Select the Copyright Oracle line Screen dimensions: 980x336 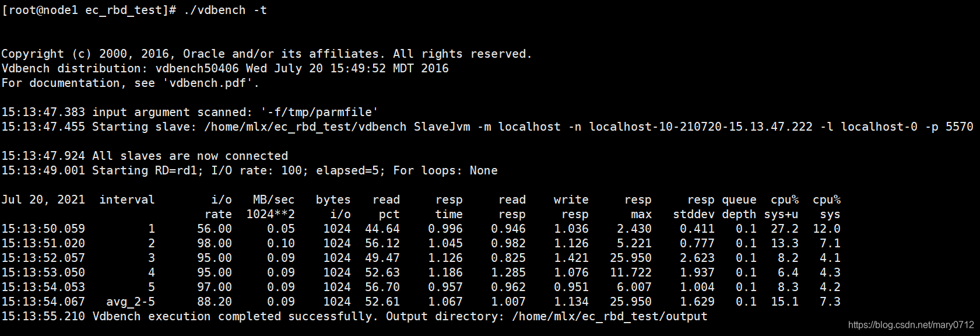266,54
